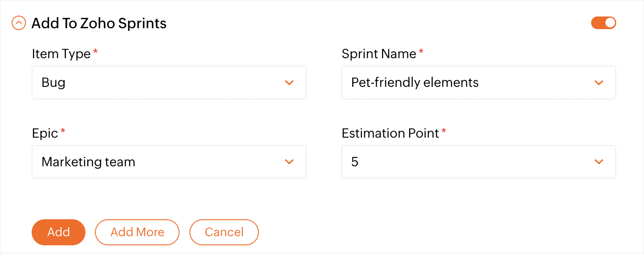
Task: Click the 'Epic' field label
Action: [x=45, y=133]
